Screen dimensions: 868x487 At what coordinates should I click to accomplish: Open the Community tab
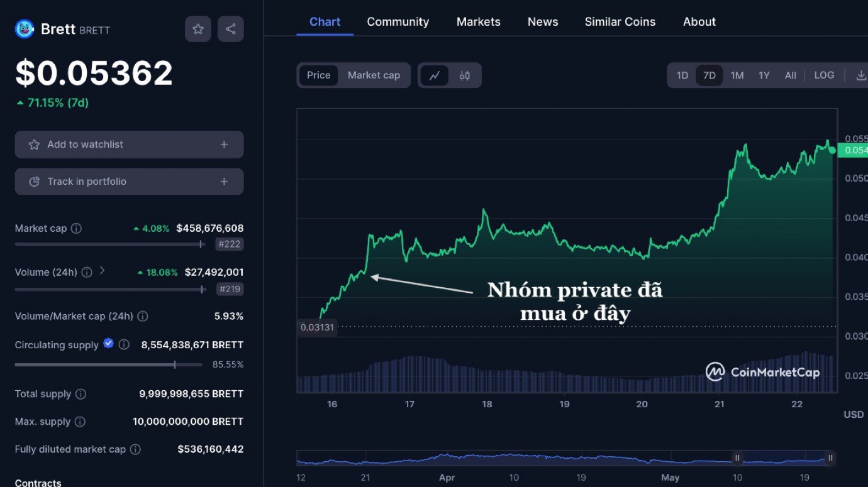click(x=398, y=22)
